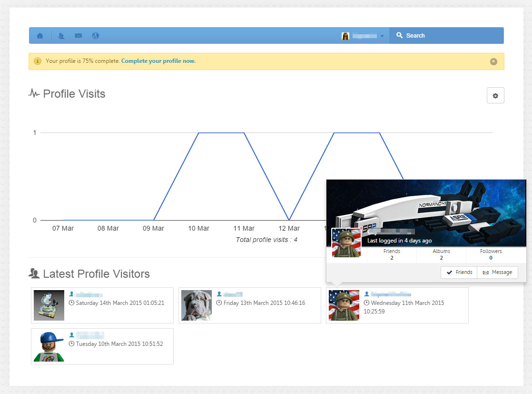This screenshot has height=394, width=532.
Task: Dismiss the profile completion alert
Action: pyautogui.click(x=493, y=61)
